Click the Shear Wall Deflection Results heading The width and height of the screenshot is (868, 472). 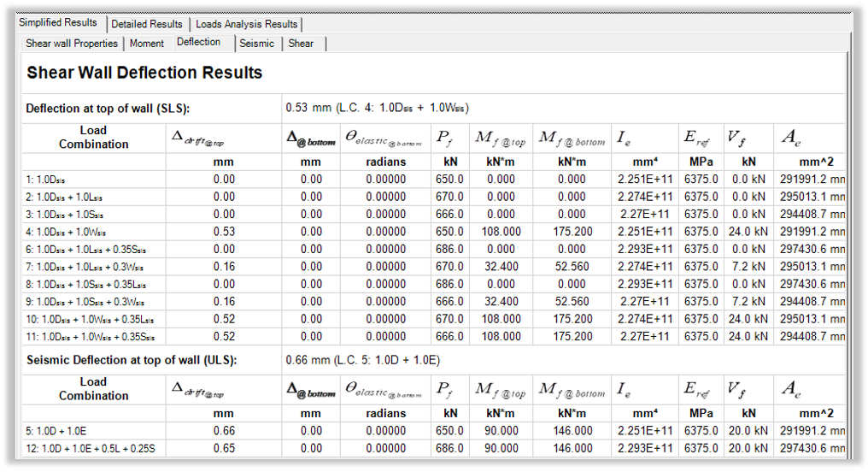pyautogui.click(x=144, y=73)
